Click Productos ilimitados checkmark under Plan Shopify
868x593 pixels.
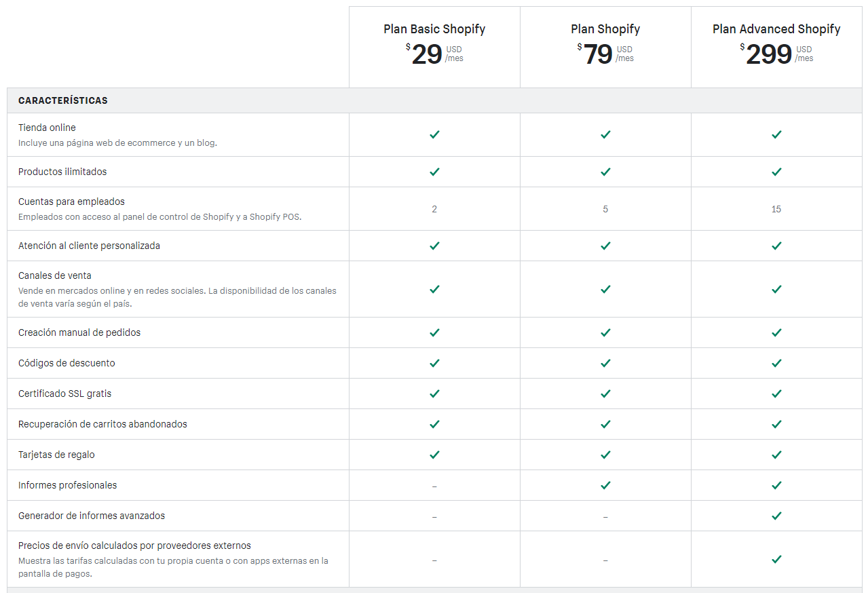point(605,172)
